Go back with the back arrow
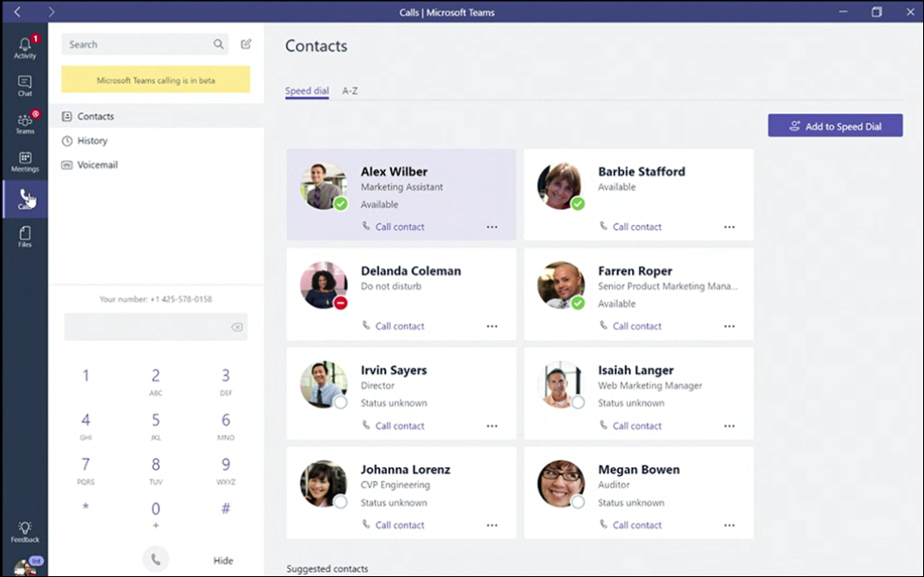Screen dimensions: 924x577 click(17, 12)
